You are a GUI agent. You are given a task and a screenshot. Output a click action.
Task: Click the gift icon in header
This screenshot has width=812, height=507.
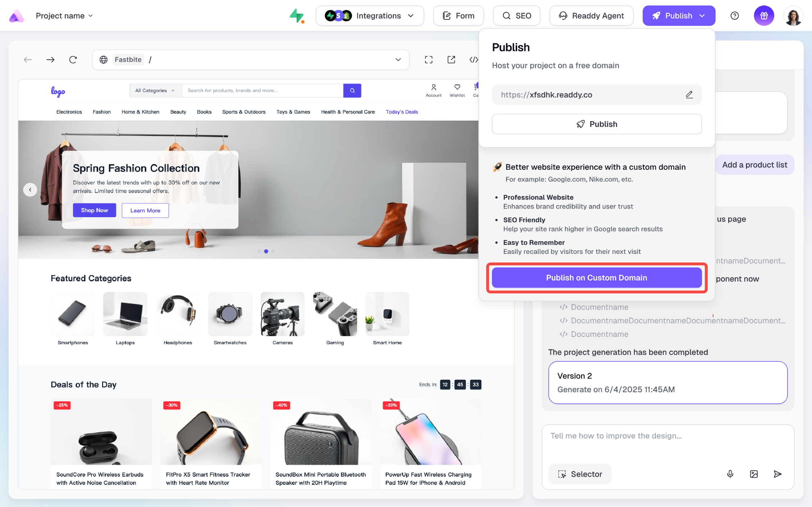764,16
